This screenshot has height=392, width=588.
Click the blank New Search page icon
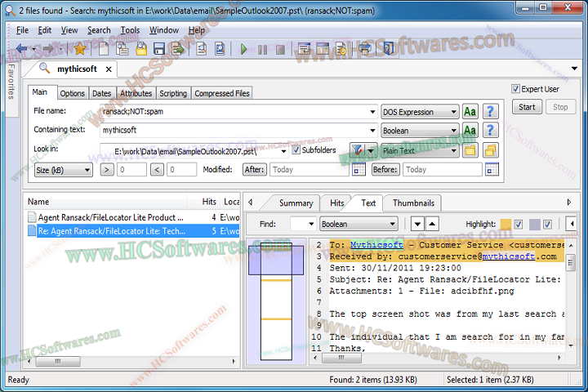click(x=104, y=49)
